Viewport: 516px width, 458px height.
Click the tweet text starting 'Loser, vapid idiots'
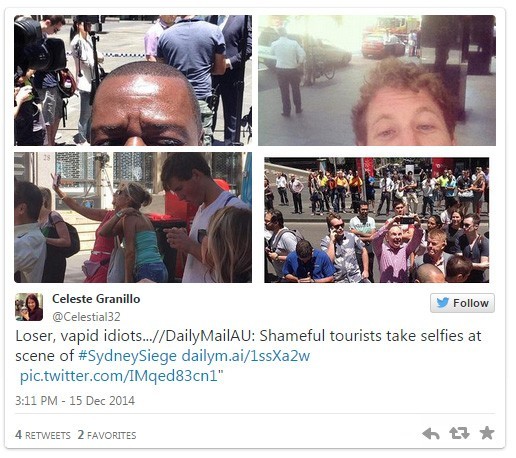coord(248,356)
